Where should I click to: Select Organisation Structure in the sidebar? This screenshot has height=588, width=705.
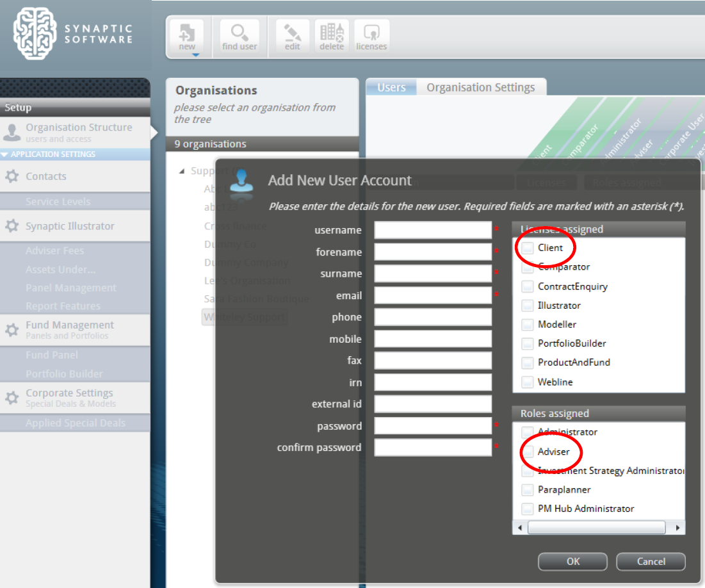click(x=75, y=132)
